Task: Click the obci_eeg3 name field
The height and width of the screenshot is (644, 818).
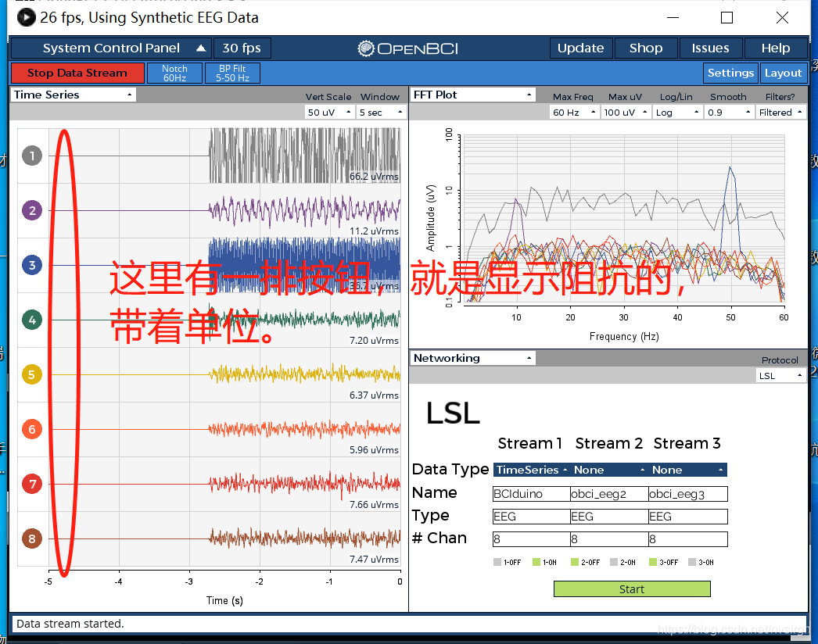Action: (688, 494)
